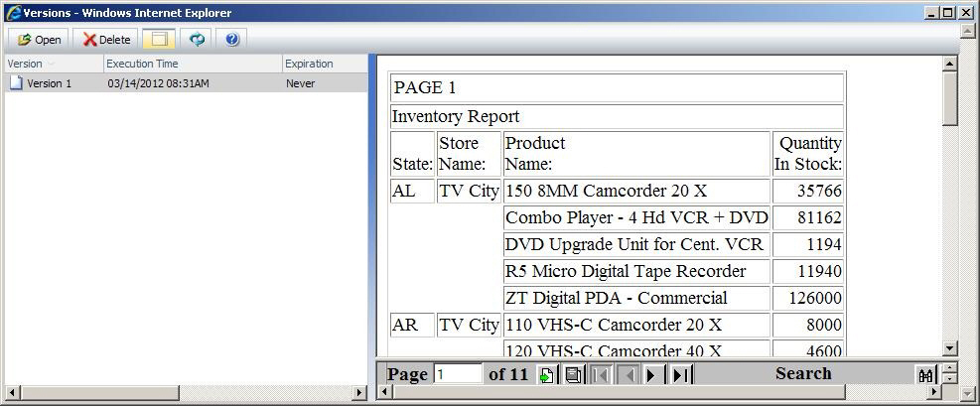Click the 'Never' expiration value
Screen dimensions: 980x406
pyautogui.click(x=300, y=83)
